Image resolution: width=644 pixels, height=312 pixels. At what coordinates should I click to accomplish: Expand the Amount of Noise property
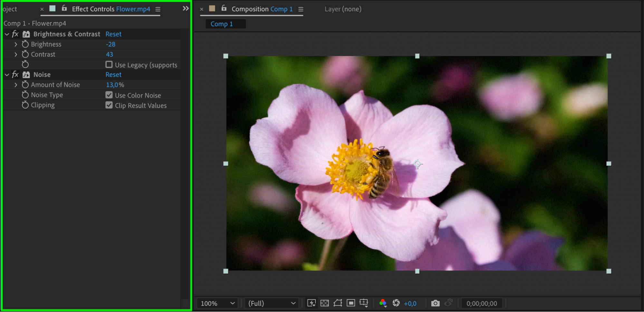(x=16, y=85)
